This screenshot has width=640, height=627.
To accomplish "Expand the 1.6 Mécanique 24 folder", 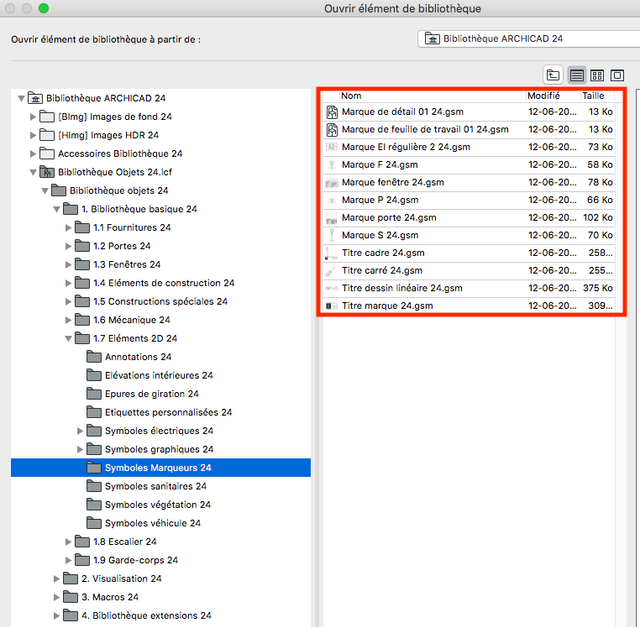I will [68, 320].
